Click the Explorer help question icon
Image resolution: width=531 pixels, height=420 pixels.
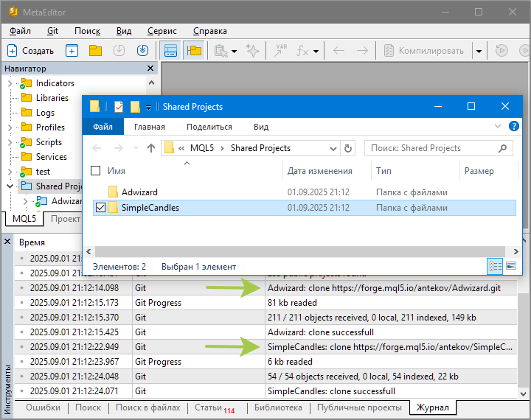[x=514, y=126]
